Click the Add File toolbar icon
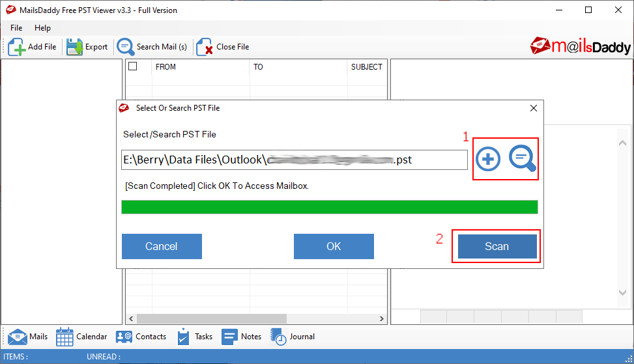This screenshot has height=364, width=634. (x=16, y=47)
